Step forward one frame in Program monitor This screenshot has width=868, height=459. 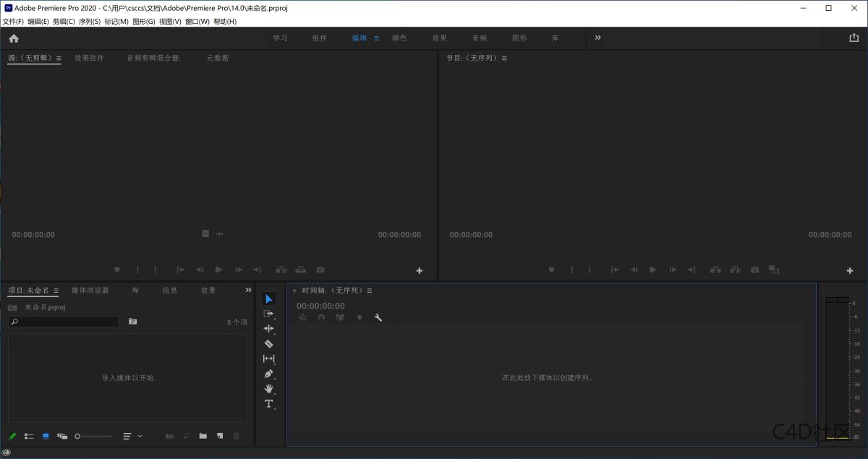click(x=673, y=270)
